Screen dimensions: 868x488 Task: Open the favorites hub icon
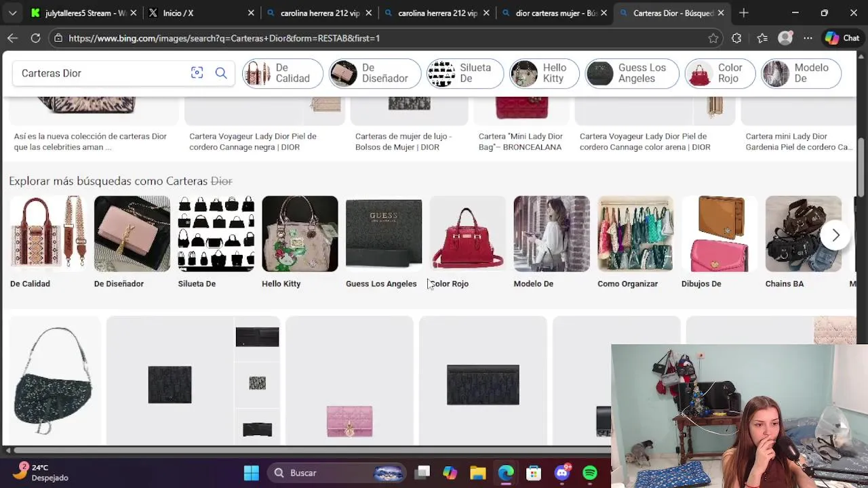point(762,38)
